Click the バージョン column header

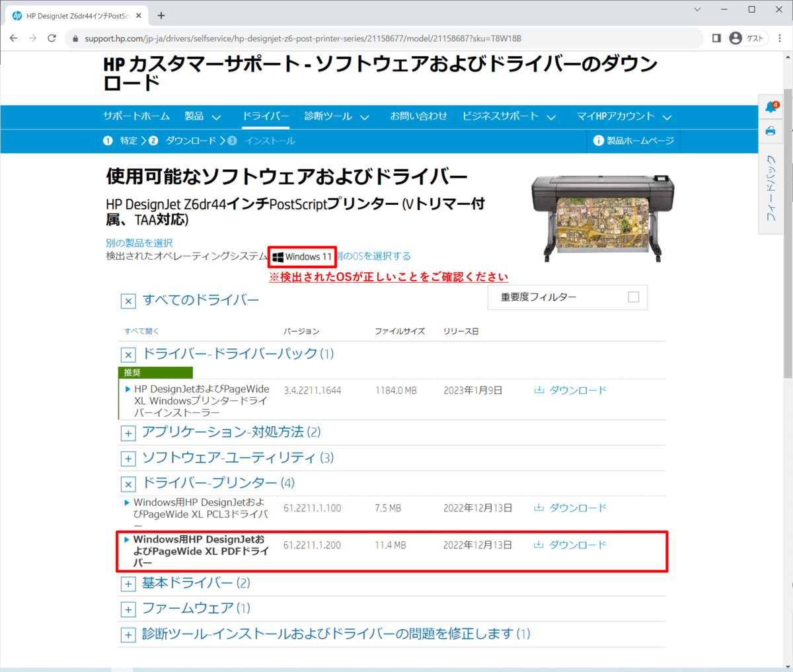pyautogui.click(x=301, y=331)
